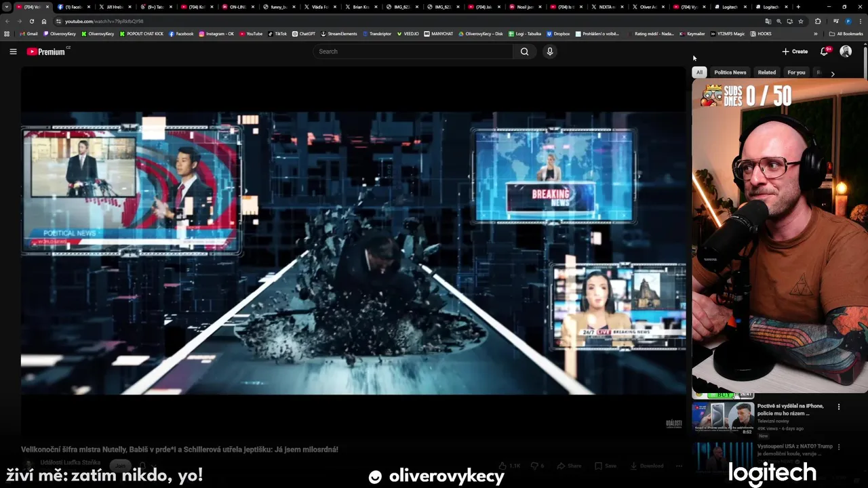Open the tab search dropdown arrow

(7, 7)
